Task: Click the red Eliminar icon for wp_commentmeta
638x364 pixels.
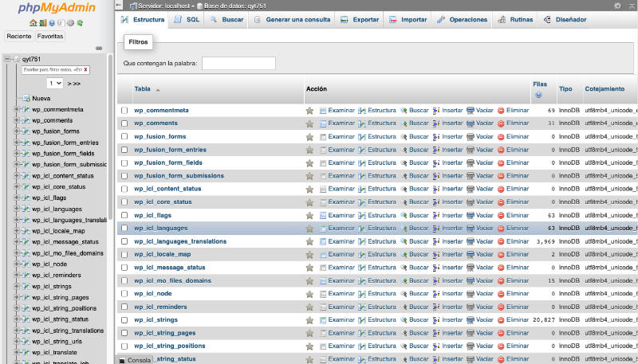Action: pos(501,111)
